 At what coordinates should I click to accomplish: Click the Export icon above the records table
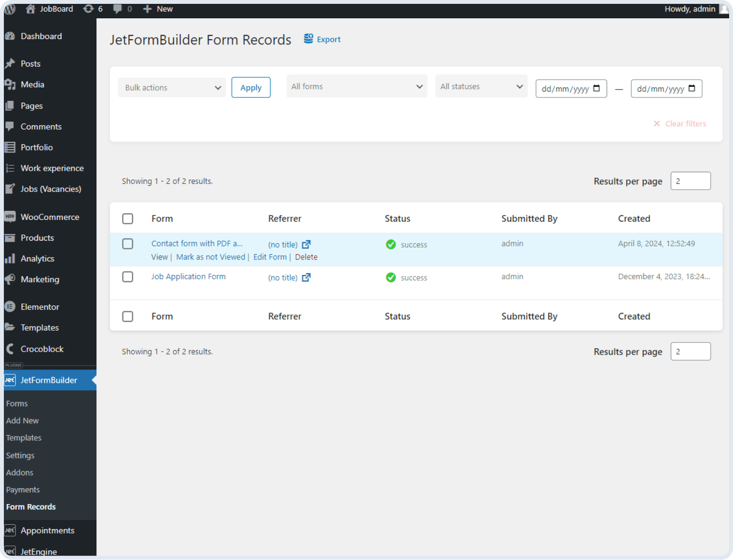pos(308,39)
